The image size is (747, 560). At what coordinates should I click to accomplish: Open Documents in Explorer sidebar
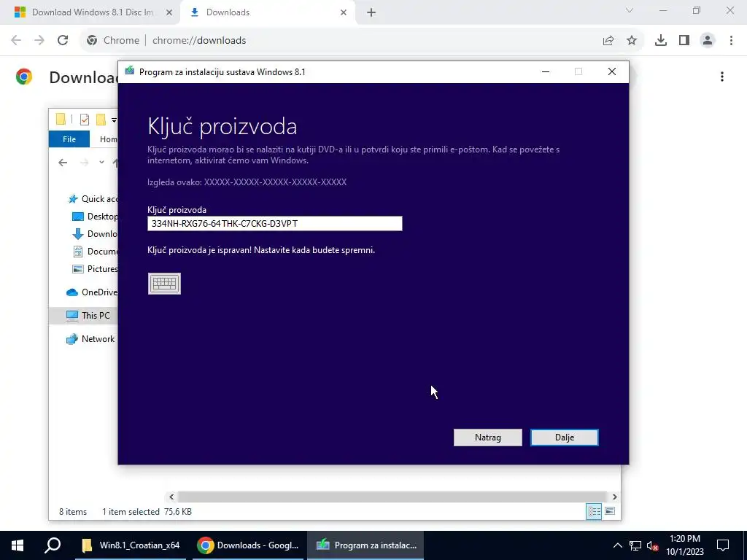tap(95, 252)
